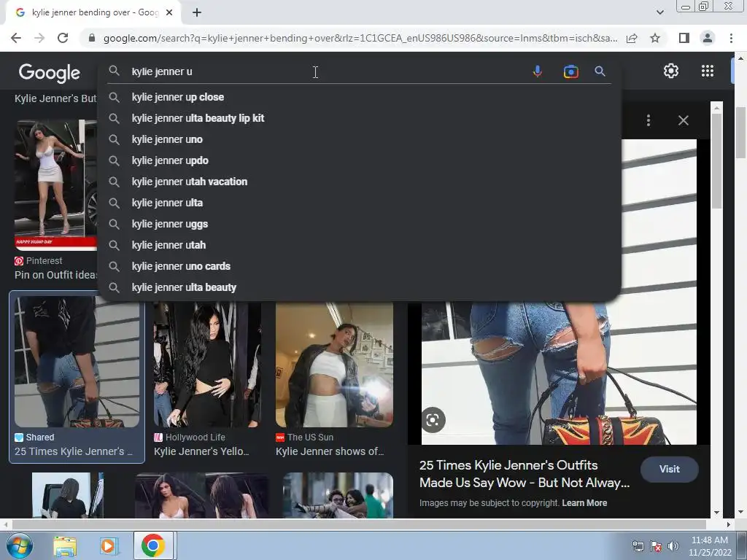747x560 pixels.
Task: Close the kylie jenner bending over tab
Action: tap(169, 13)
